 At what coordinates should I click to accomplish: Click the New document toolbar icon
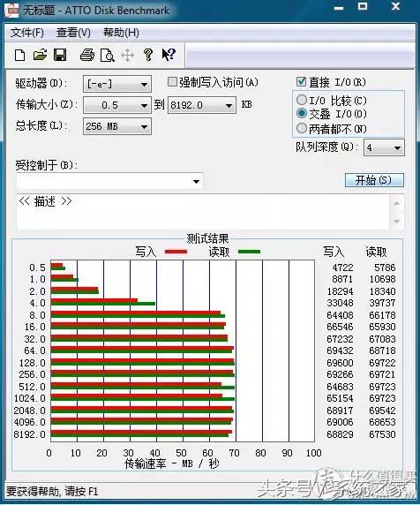(20, 55)
